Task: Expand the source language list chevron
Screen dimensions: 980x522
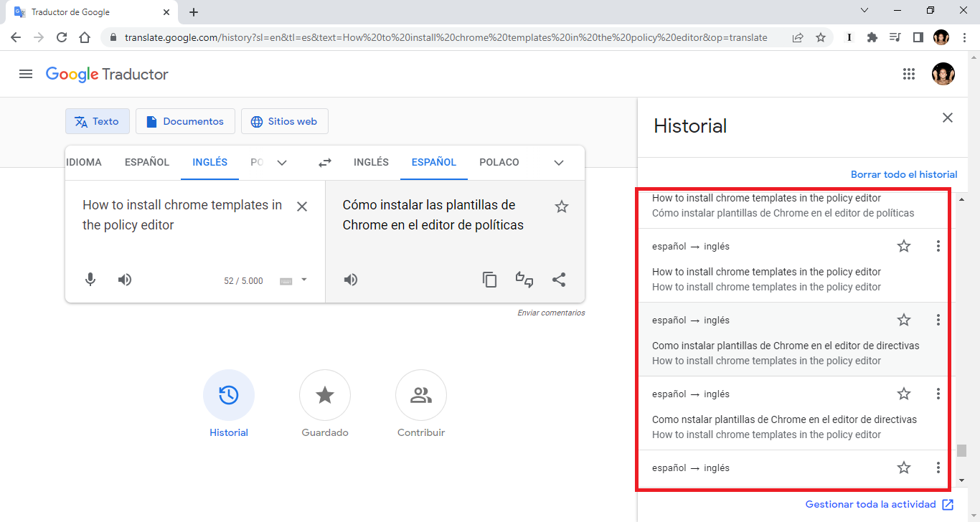Action: (282, 163)
